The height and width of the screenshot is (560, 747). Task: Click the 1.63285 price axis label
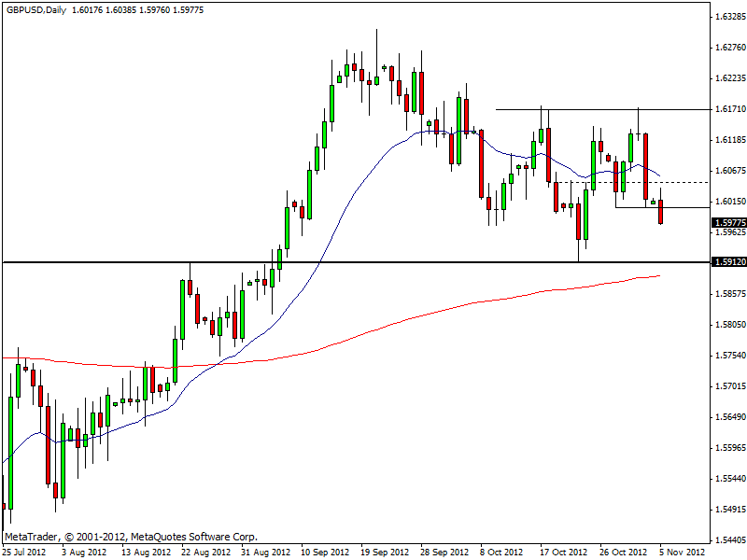[x=729, y=17]
